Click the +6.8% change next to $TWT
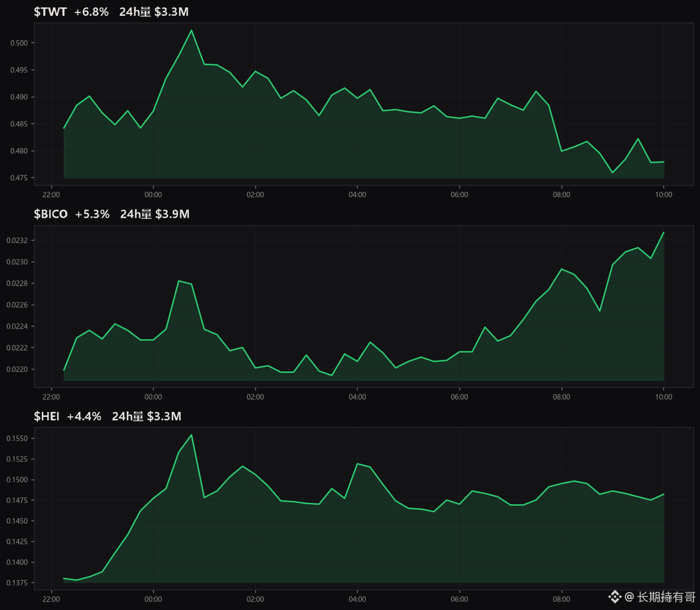Screen dimensions: 700x610 (x=91, y=12)
